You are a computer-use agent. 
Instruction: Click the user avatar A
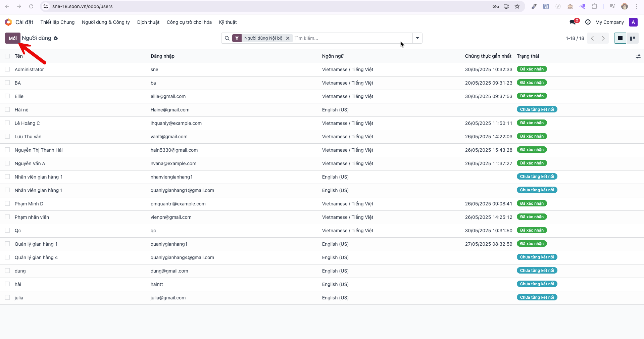pos(633,22)
